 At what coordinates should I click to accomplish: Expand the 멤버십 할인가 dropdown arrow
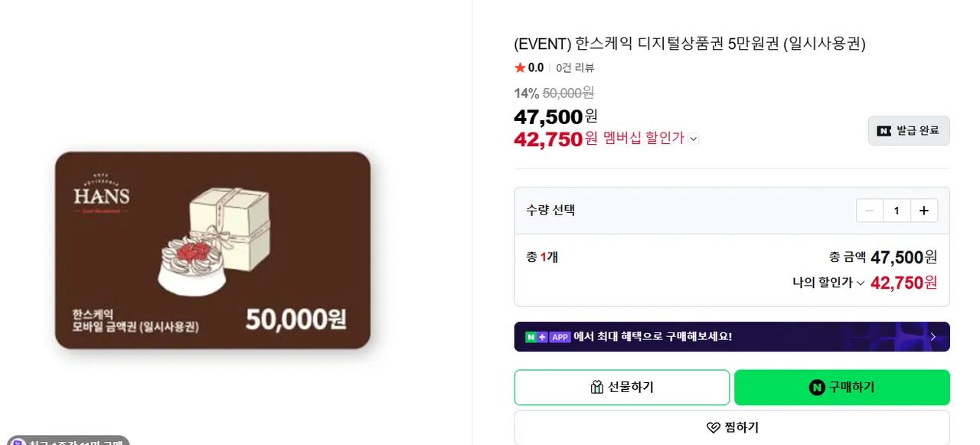click(693, 139)
